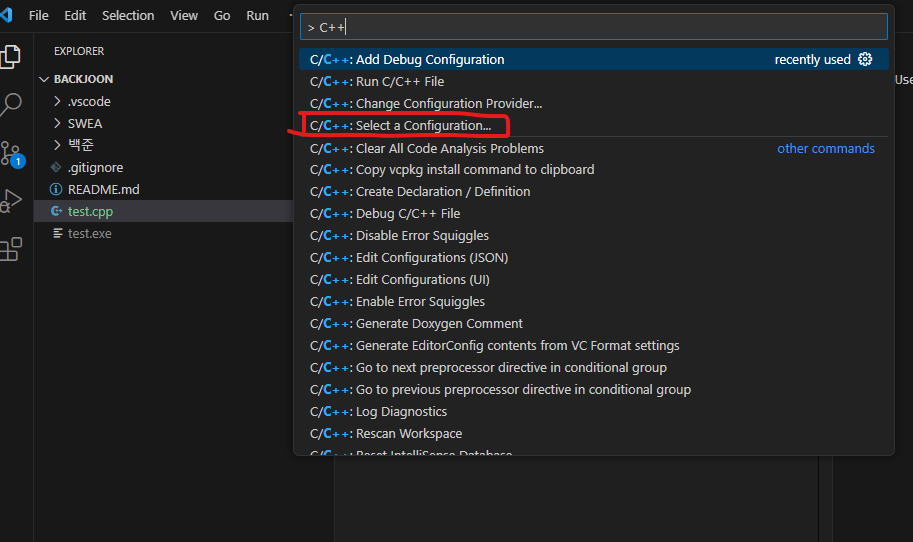Choose Go to previous preprocessor directive command
Image resolution: width=913 pixels, height=542 pixels.
pyautogui.click(x=594, y=390)
